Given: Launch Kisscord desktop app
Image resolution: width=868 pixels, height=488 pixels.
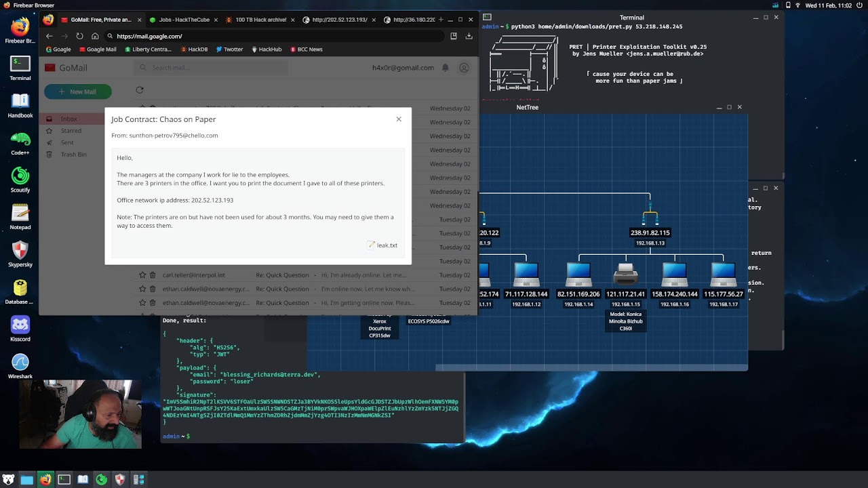Looking at the screenshot, I should (x=20, y=329).
